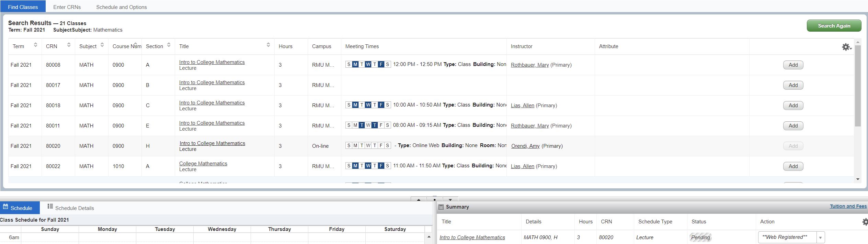This screenshot has height=244, width=868.
Task: Sort results by Title column arrows
Action: click(x=268, y=45)
